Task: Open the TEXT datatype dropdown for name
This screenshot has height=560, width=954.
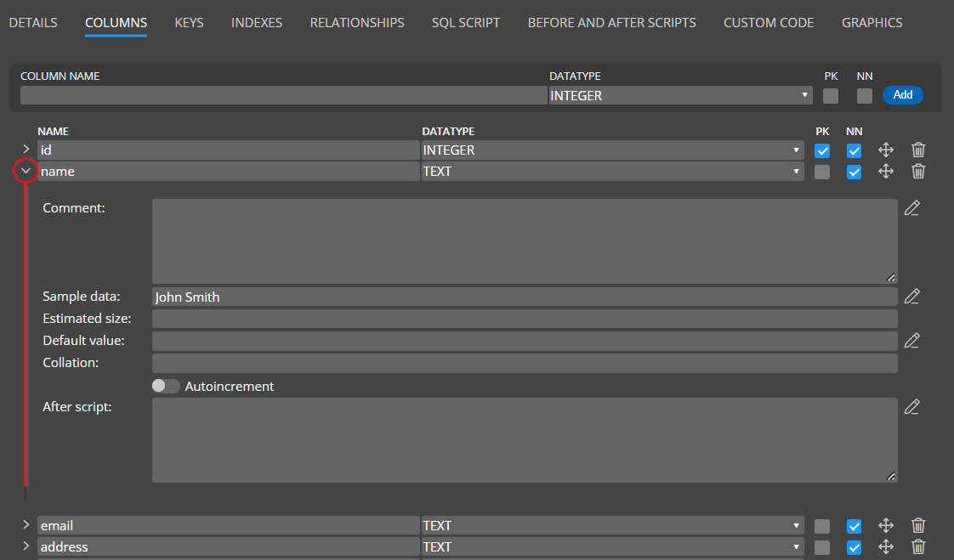Action: (x=797, y=171)
